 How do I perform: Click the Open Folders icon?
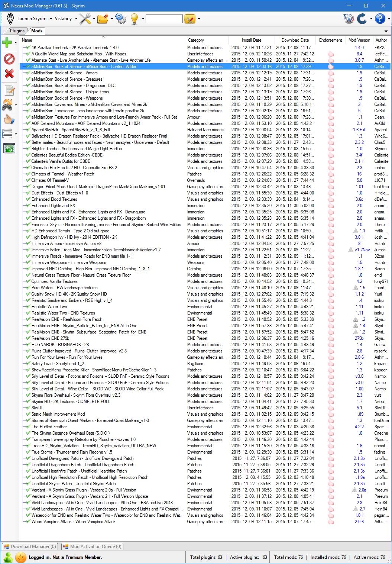point(103,19)
